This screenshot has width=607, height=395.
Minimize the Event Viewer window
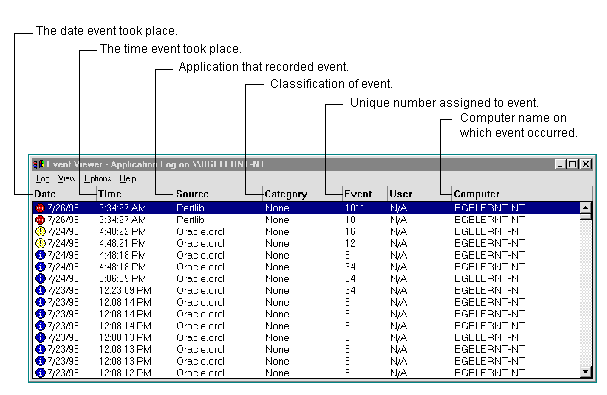[x=560, y=164]
